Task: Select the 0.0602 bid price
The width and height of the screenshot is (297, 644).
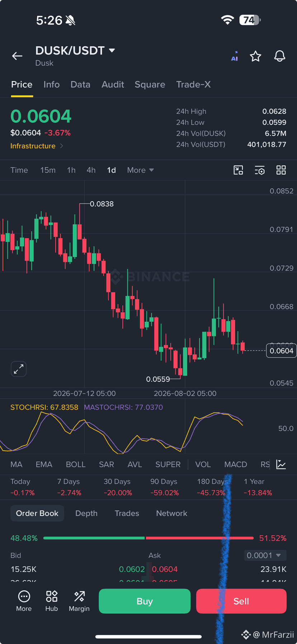Action: [x=132, y=569]
